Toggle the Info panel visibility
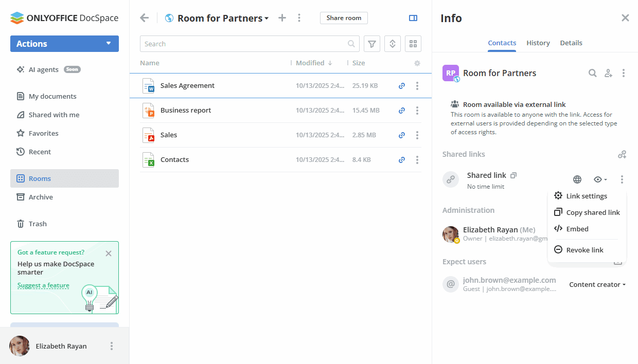The image size is (638, 364). 413,18
